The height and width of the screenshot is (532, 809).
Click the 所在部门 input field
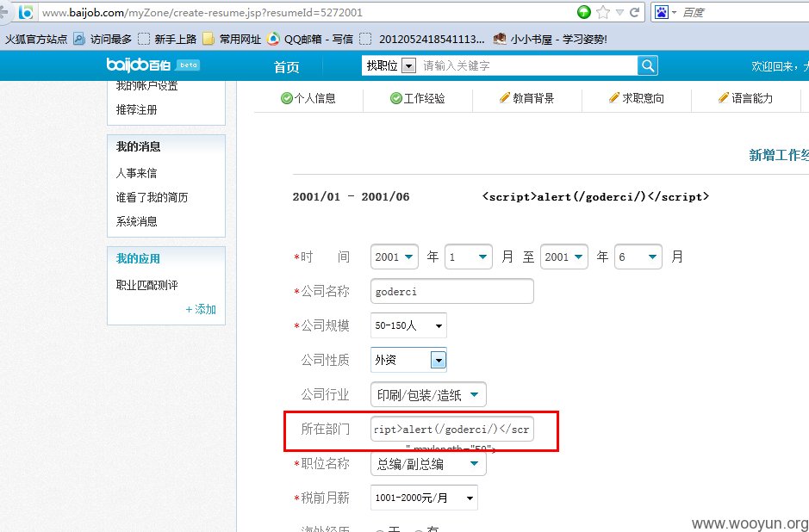tap(452, 430)
